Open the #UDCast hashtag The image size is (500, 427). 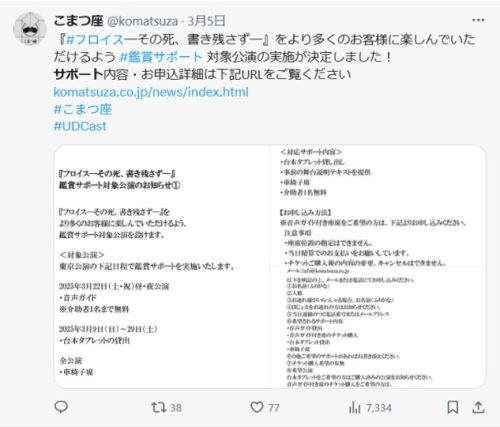pos(80,126)
